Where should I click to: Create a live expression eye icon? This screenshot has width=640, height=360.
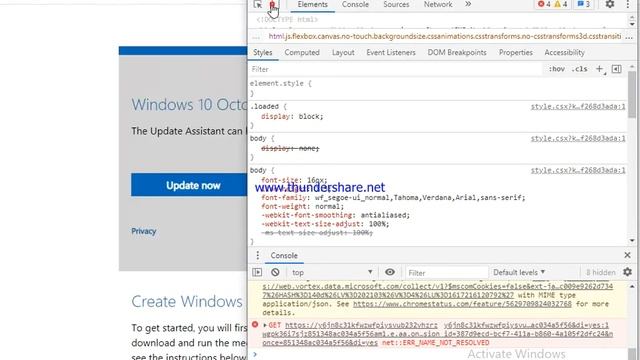(390, 272)
